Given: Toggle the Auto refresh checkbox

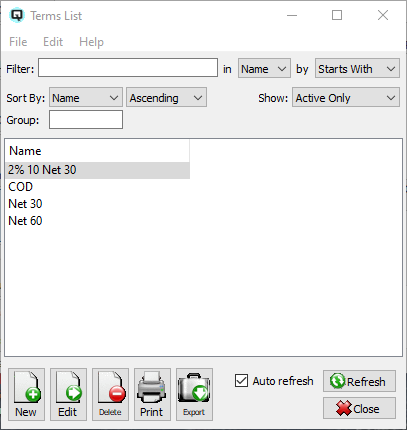Looking at the screenshot, I should (241, 381).
